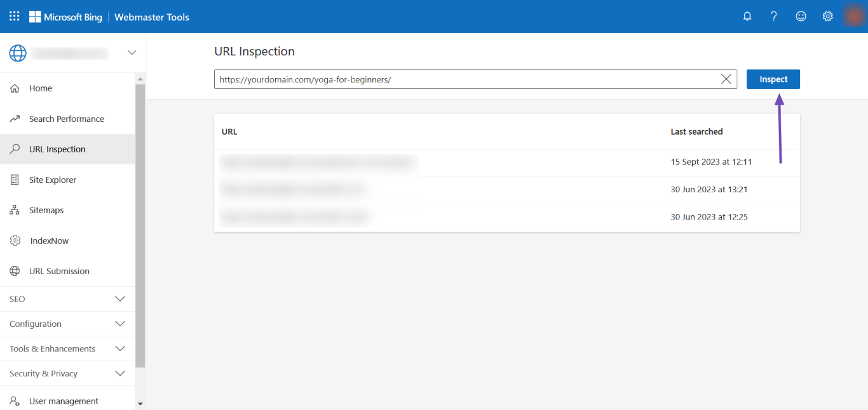The image size is (868, 410).
Task: Click '30 Jun 2023 at 12:25' cell
Action: (x=709, y=217)
